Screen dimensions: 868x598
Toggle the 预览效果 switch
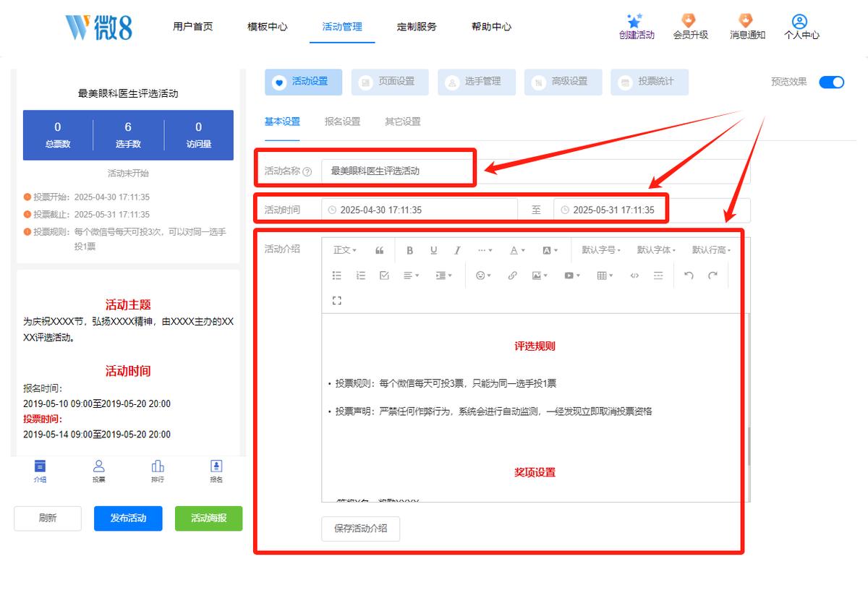click(x=831, y=82)
